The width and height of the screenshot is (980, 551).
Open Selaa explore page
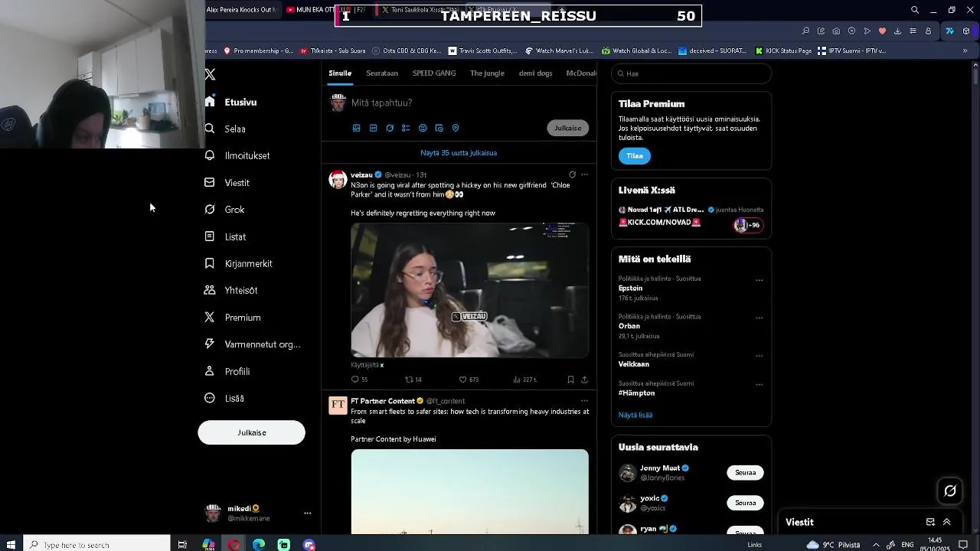point(225,129)
